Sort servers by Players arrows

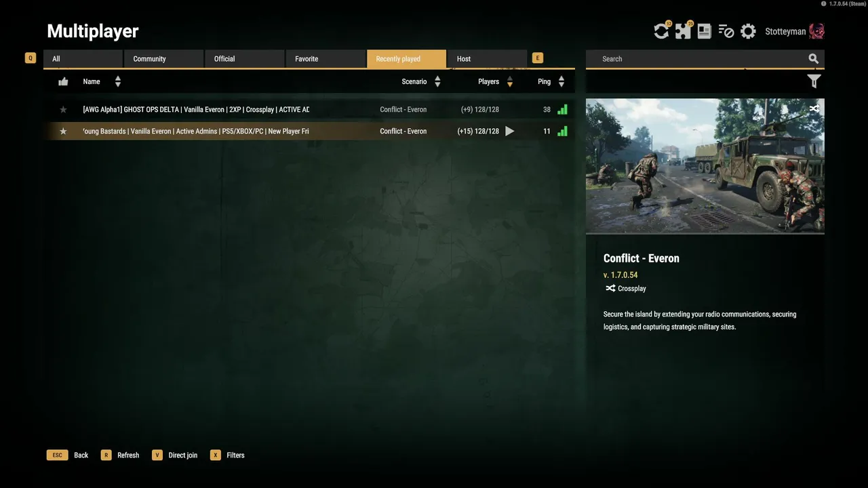point(510,82)
